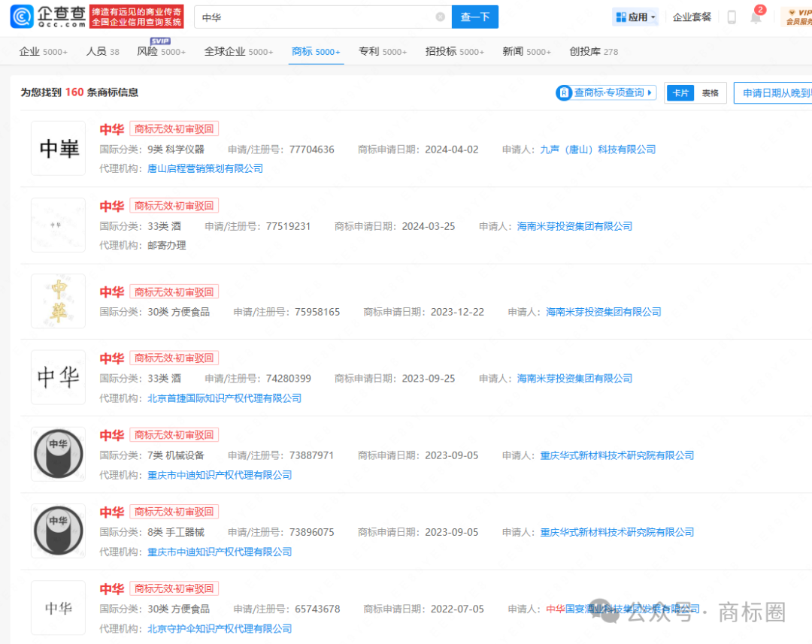The image size is (812, 644).
Task: Click status tag 商标无效-初审驳回 for 75958165
Action: (x=174, y=292)
